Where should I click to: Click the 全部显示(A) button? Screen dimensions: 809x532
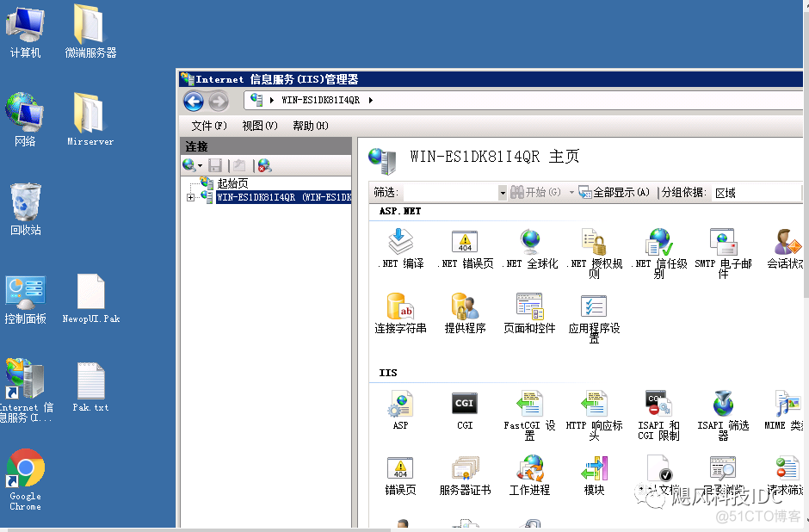pyautogui.click(x=615, y=193)
